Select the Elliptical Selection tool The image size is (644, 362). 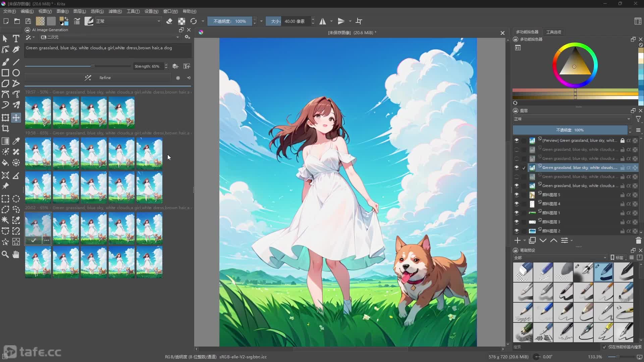16,199
